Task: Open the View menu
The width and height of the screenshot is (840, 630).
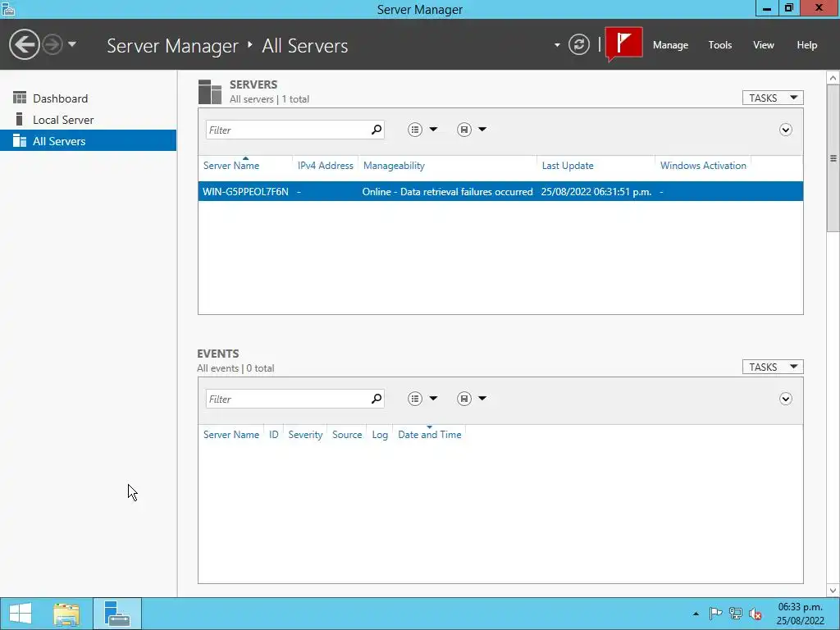Action: pyautogui.click(x=764, y=45)
